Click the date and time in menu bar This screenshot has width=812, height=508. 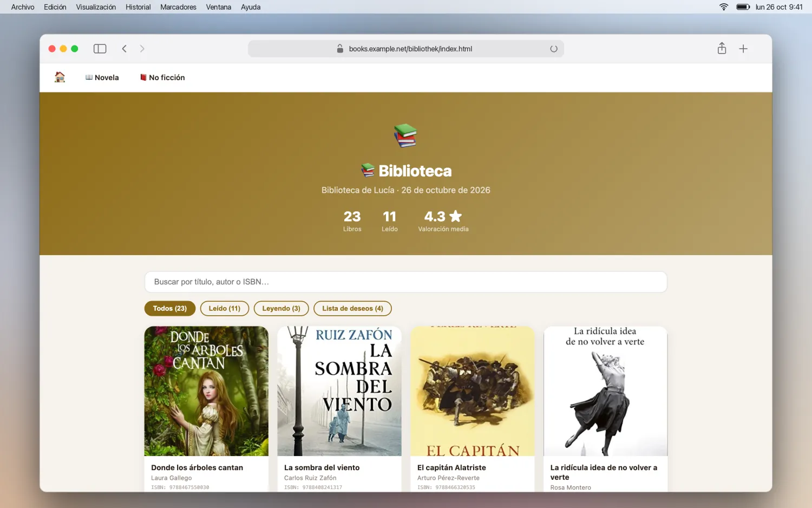coord(779,7)
